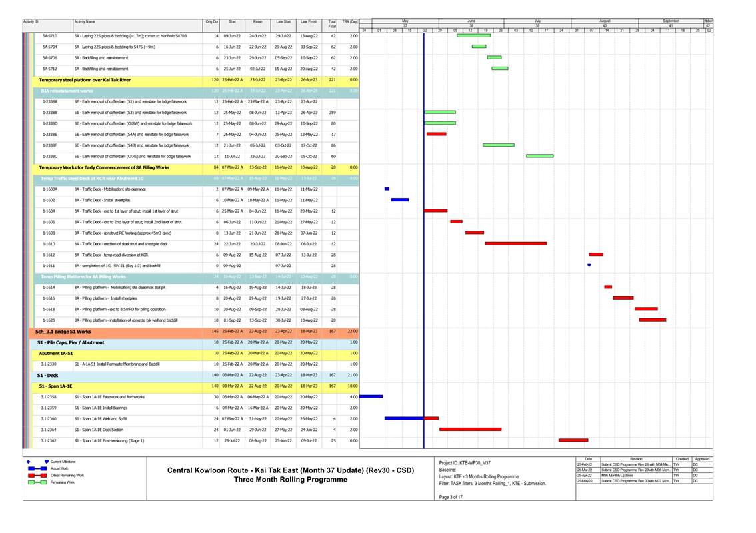
Task: Collapse the Sch_3.1 Bridge S1 Works group
Action: coord(63,331)
